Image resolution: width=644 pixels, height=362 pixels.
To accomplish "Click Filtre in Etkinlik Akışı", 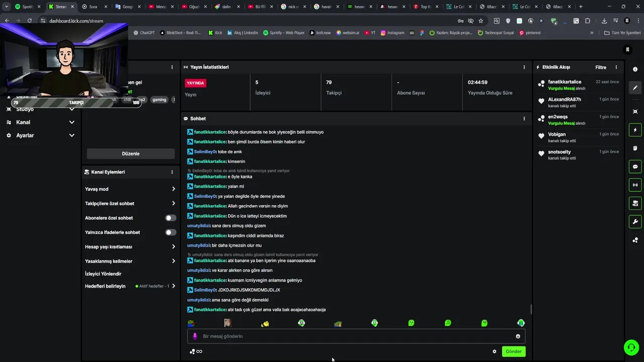I will click(601, 67).
